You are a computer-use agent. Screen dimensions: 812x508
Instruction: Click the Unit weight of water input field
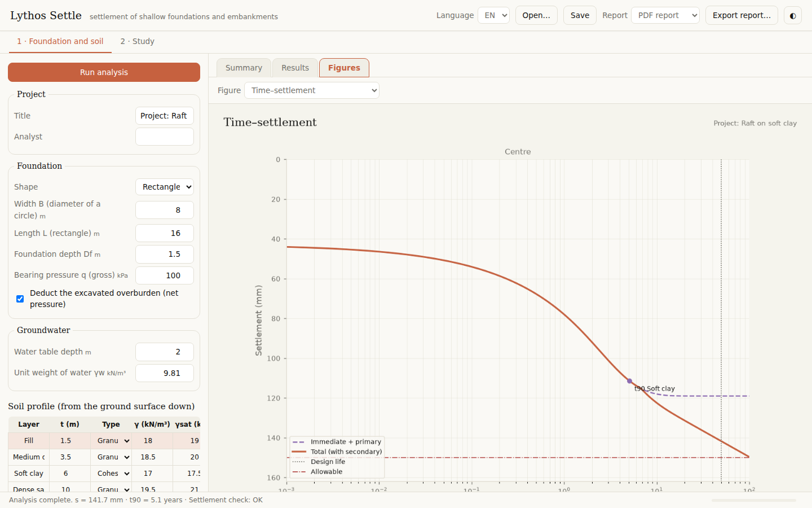pos(165,373)
